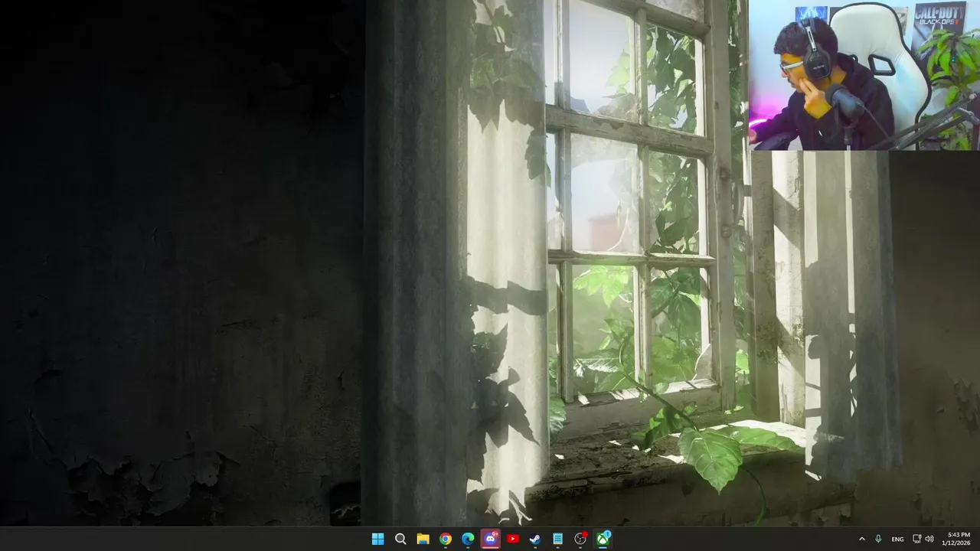Switch to Discord in the taskbar
Screen dimensions: 980x551
(x=491, y=539)
